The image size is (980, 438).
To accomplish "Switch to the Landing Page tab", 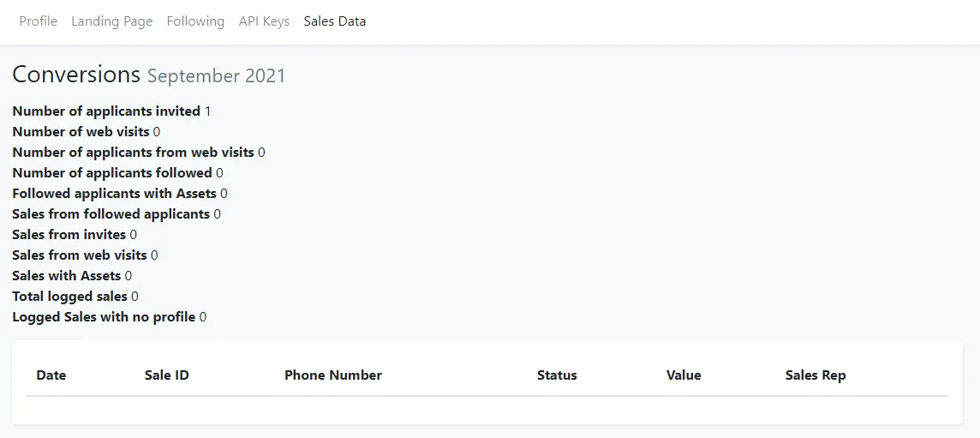I will 112,21.
